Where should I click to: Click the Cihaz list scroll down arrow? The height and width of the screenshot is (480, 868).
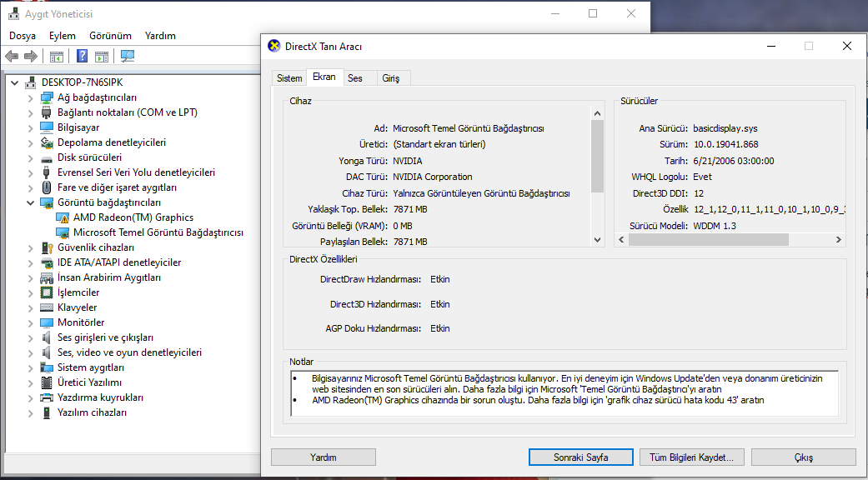pyautogui.click(x=597, y=239)
